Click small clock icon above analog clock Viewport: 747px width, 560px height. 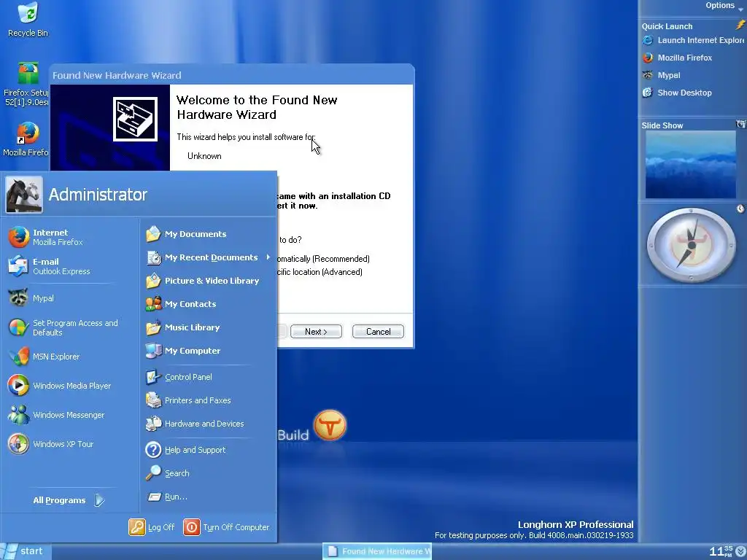740,209
